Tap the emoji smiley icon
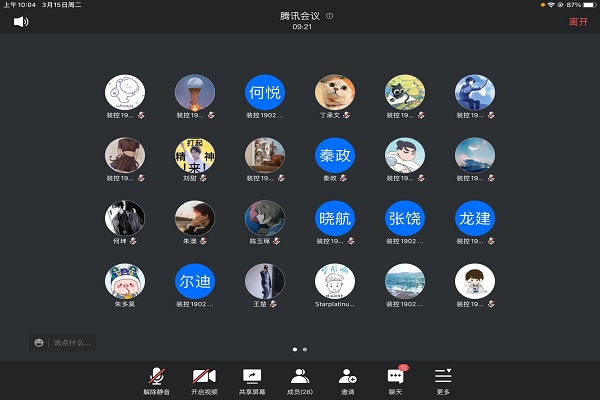600x400 pixels. pyautogui.click(x=39, y=343)
